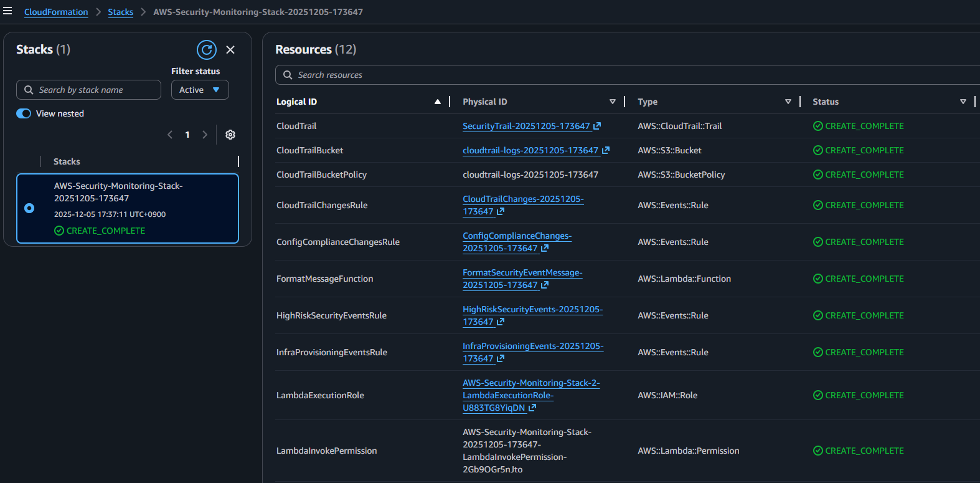Open FormatSecurityEventMessage Lambda function link

click(522, 279)
